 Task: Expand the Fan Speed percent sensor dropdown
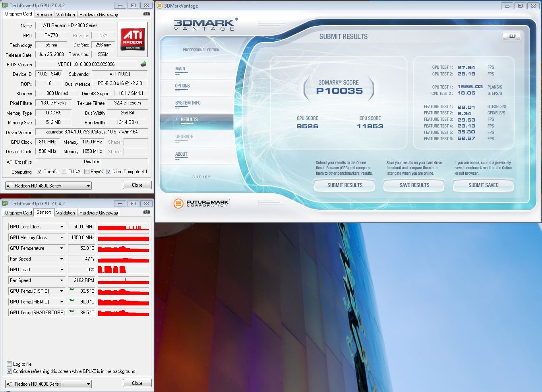pos(62,259)
